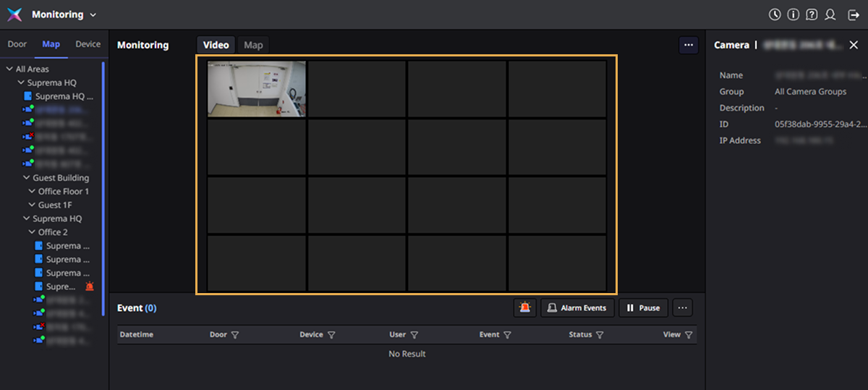Open the event list more options button
The width and height of the screenshot is (868, 390).
pos(682,308)
